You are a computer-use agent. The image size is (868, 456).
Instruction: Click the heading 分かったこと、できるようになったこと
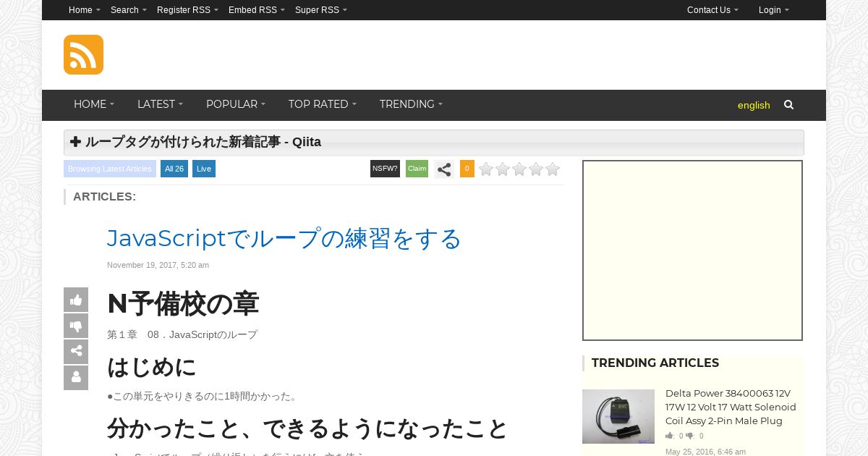pos(307,428)
